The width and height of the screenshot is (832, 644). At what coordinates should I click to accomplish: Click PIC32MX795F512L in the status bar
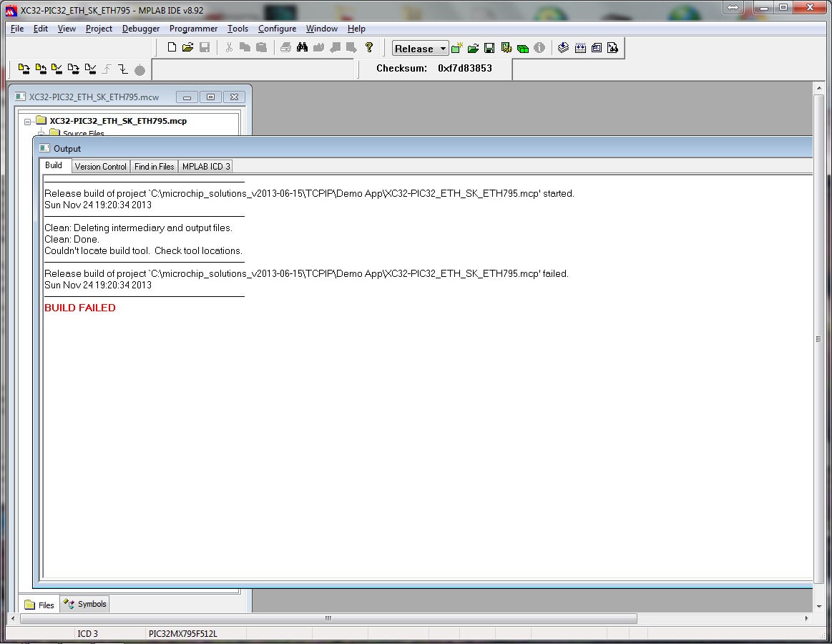183,633
